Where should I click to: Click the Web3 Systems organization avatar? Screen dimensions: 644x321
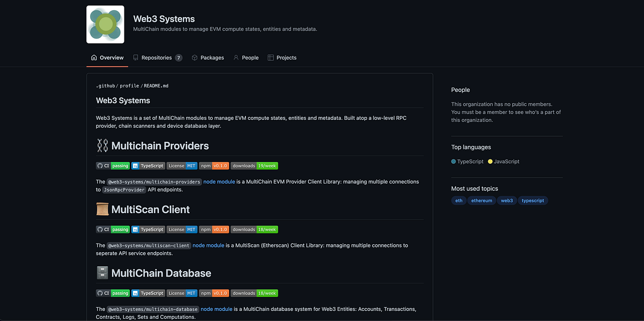(x=105, y=24)
